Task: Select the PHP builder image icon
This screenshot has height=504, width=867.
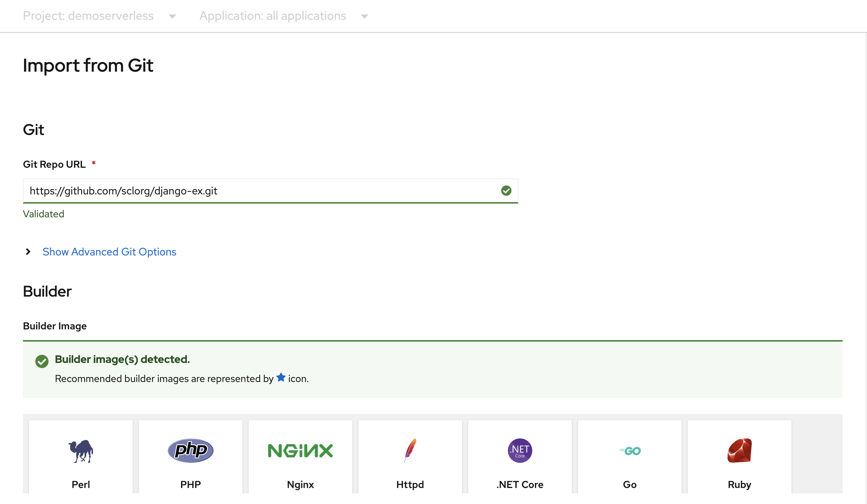Action: tap(190, 450)
